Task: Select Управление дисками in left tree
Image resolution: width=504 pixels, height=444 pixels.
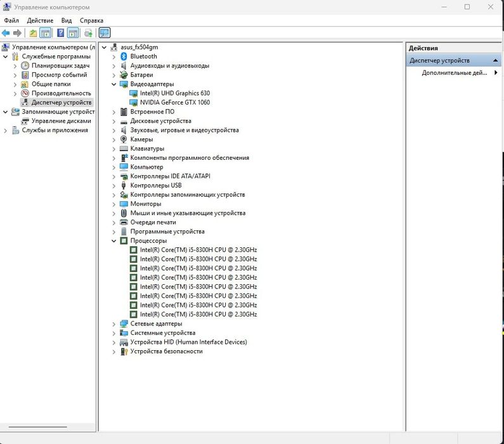Action: click(61, 121)
